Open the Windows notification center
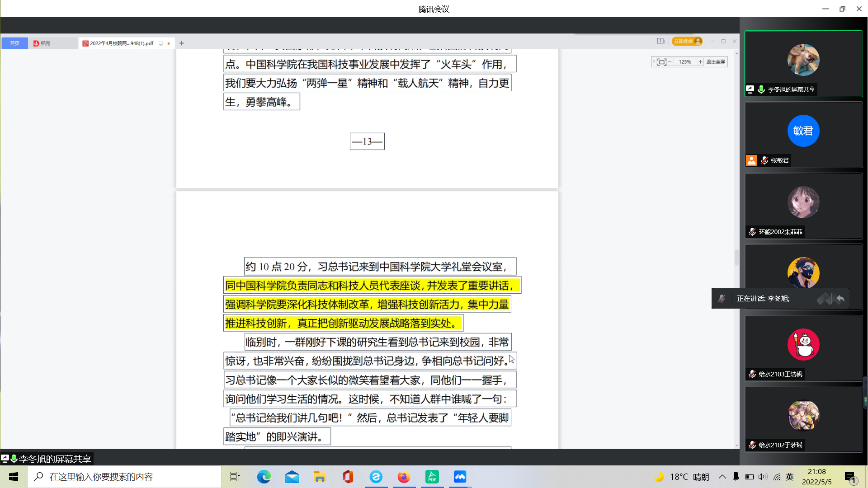 tap(850, 477)
